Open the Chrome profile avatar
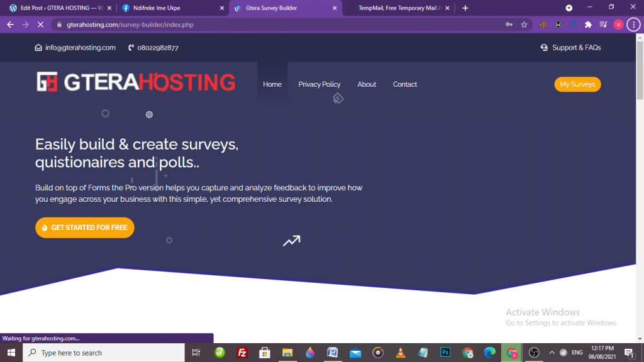This screenshot has width=644, height=362. click(x=618, y=25)
